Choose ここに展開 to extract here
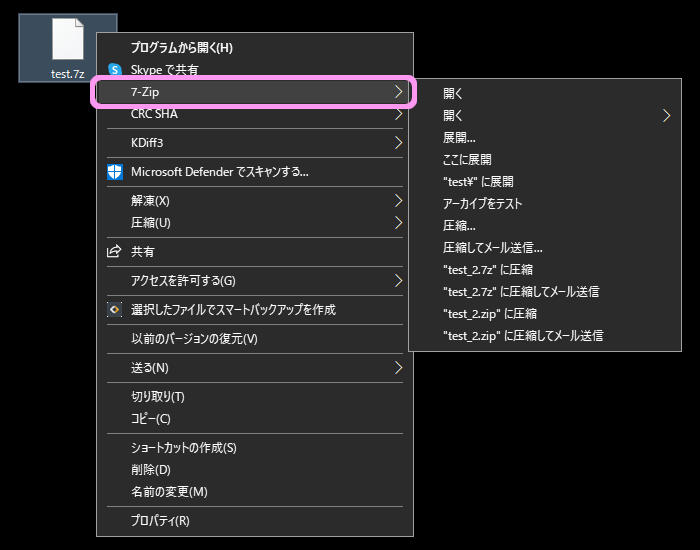Image resolution: width=700 pixels, height=550 pixels. (545, 160)
